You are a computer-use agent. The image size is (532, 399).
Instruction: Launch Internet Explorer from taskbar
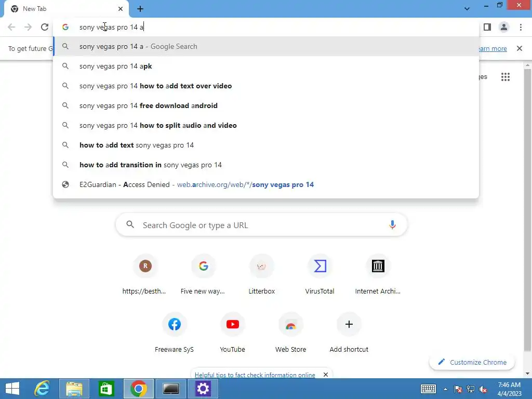point(42,389)
